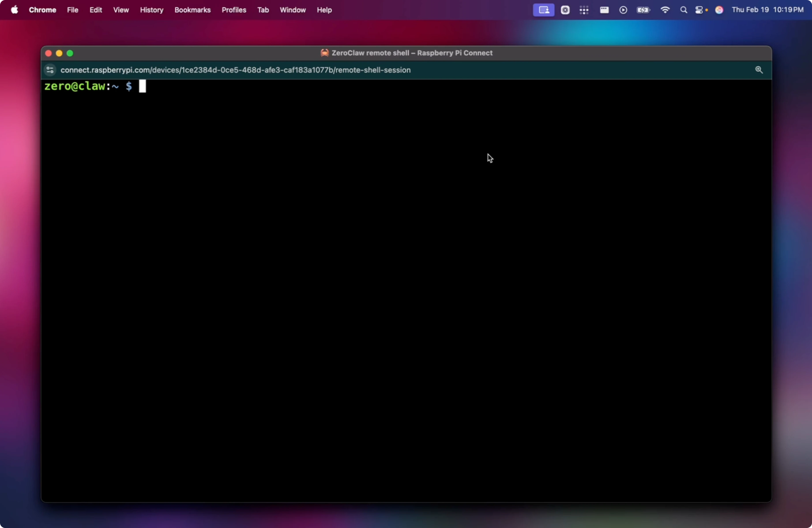Click the connect.raspberrypi.com URL in address bar
Image resolution: width=812 pixels, height=528 pixels.
coord(235,70)
